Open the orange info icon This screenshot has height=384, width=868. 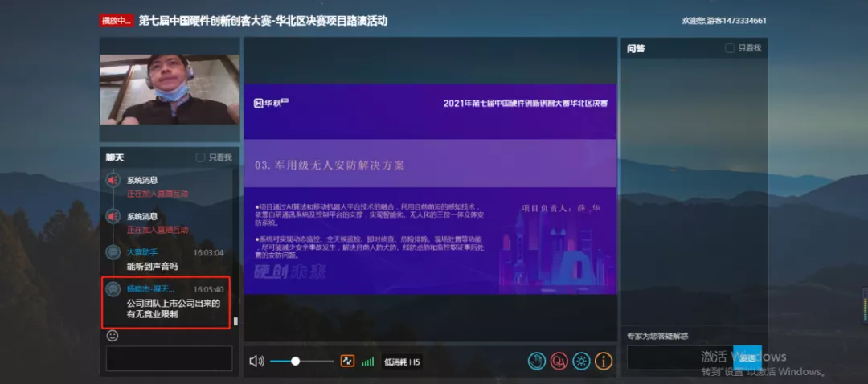click(x=604, y=362)
